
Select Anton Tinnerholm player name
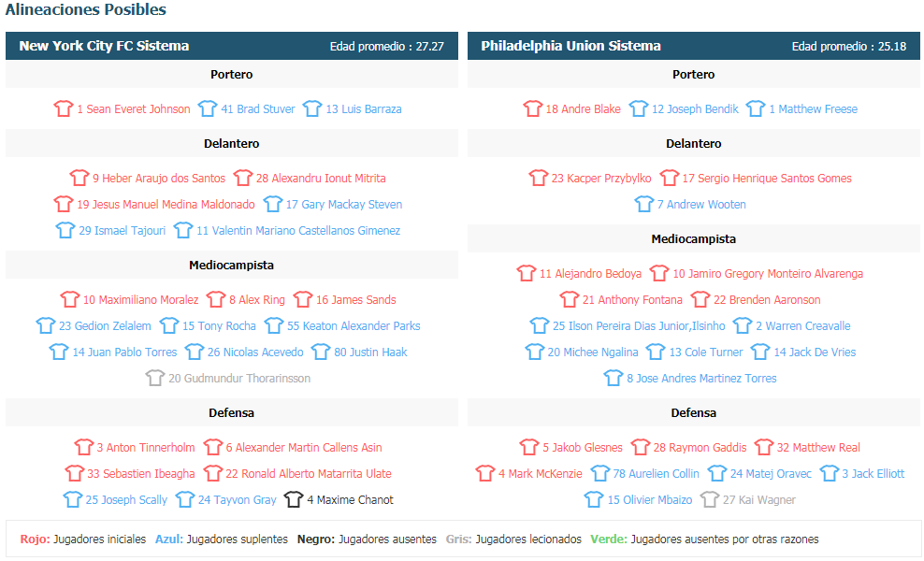click(x=146, y=447)
